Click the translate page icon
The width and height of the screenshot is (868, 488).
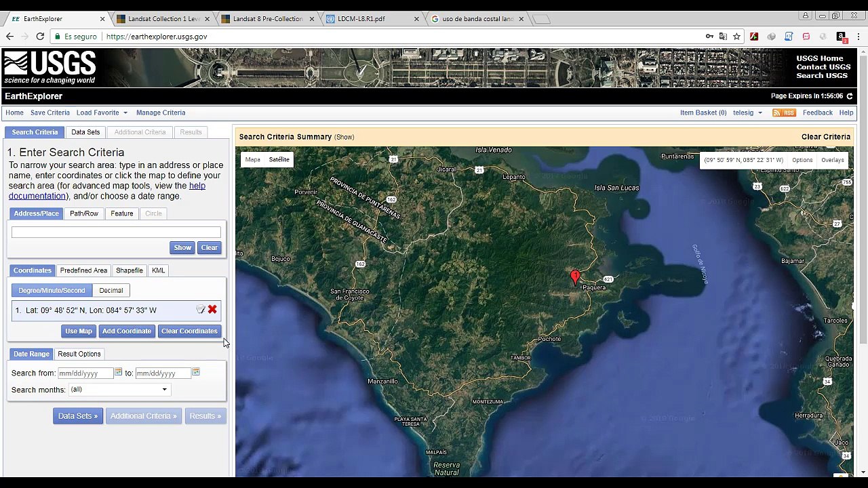(x=723, y=37)
